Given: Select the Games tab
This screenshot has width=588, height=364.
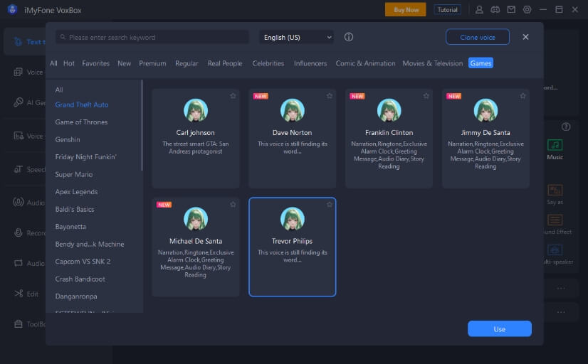Looking at the screenshot, I should point(481,63).
